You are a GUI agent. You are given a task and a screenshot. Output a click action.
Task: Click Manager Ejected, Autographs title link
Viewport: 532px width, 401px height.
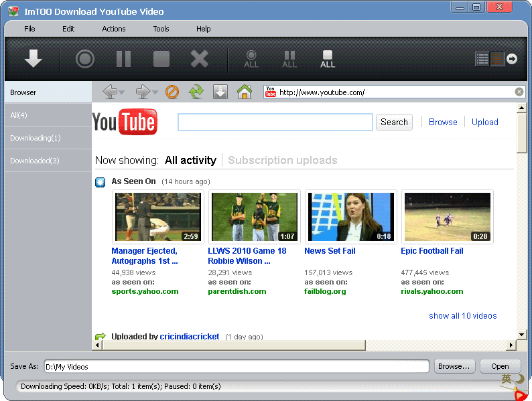pos(145,256)
